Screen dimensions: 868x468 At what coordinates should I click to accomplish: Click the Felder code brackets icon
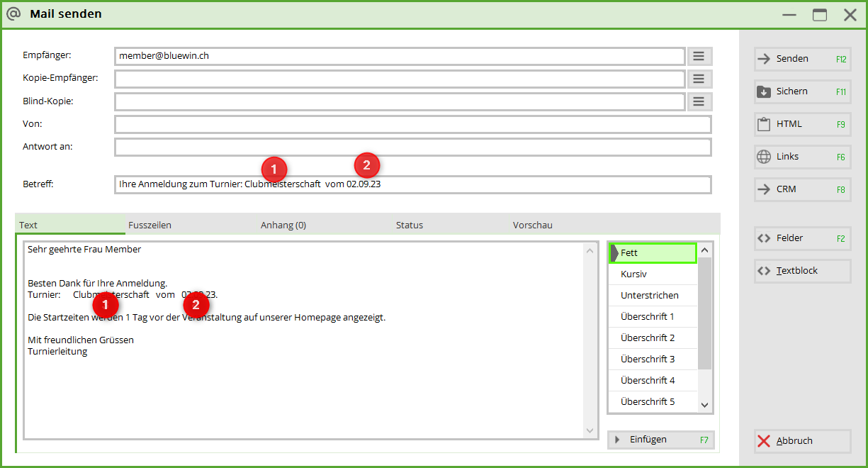pyautogui.click(x=764, y=238)
